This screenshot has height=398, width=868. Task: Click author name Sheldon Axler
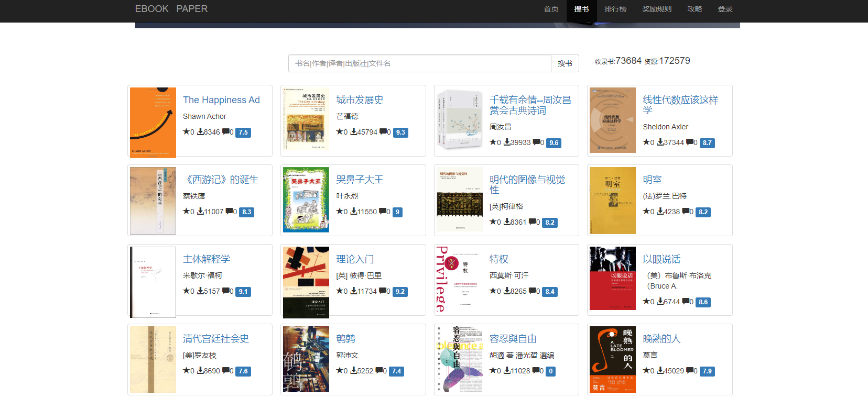(666, 127)
